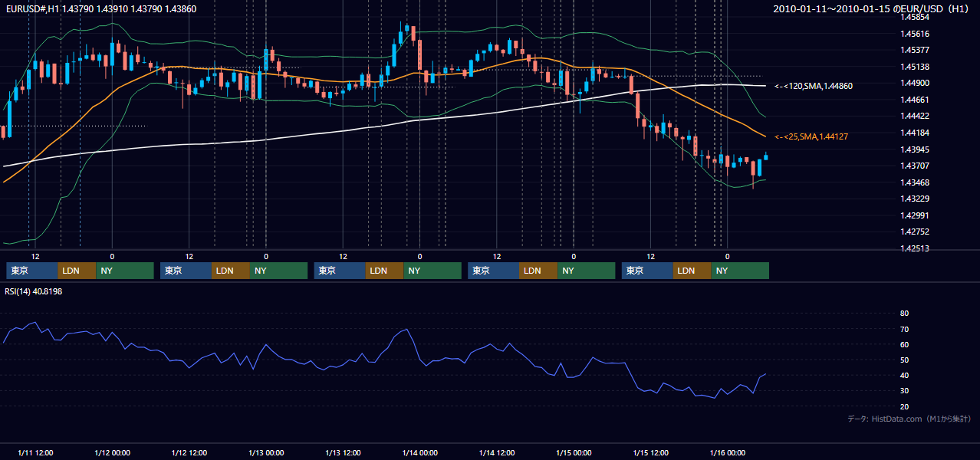Click price axis label 1.42513

coord(915,248)
